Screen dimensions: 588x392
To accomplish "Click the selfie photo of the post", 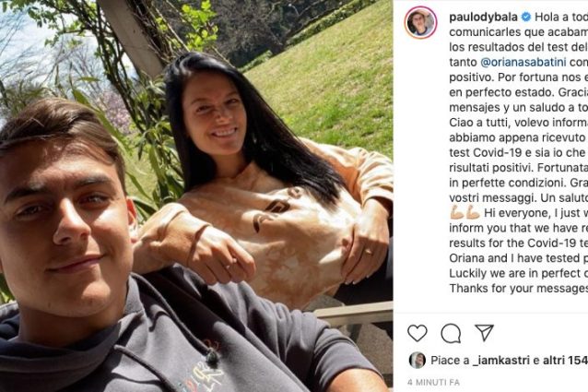I will coord(196,196).
